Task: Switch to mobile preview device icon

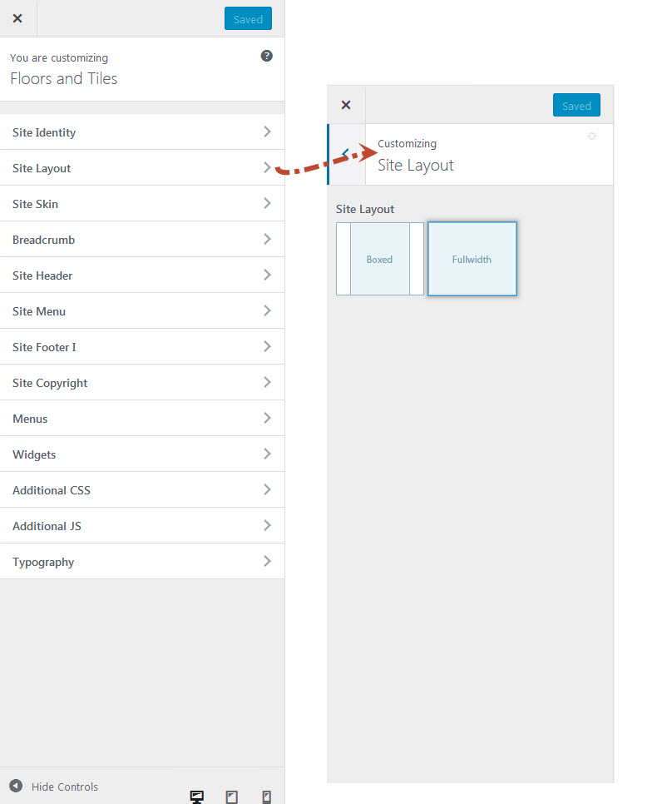Action: pyautogui.click(x=266, y=797)
